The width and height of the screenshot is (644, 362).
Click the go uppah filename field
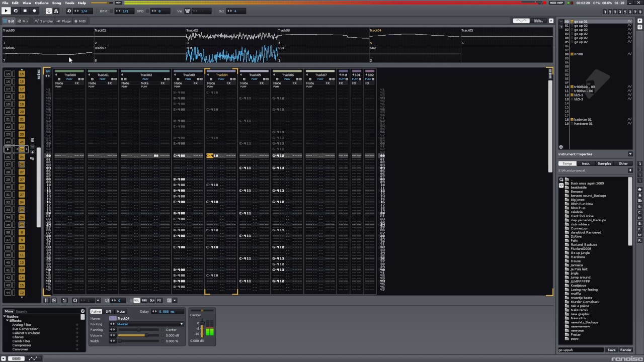(580, 350)
